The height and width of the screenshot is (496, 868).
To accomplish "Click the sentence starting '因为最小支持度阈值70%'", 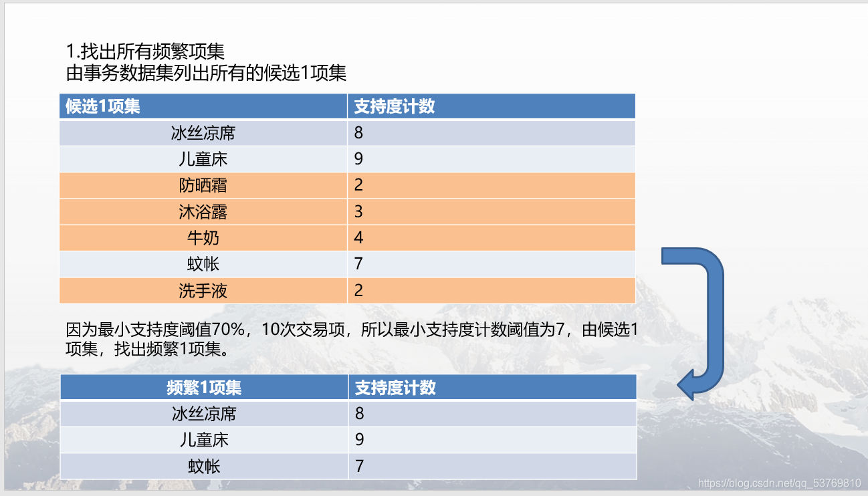I will pos(352,339).
